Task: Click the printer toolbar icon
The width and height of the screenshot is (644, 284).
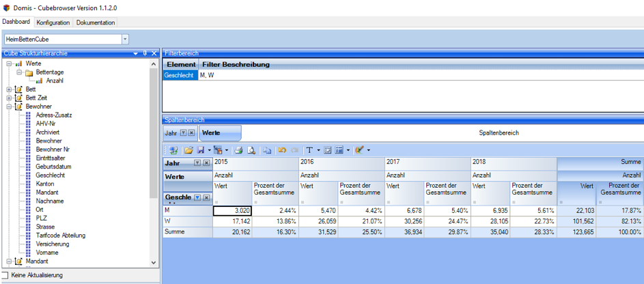Action: tap(240, 150)
